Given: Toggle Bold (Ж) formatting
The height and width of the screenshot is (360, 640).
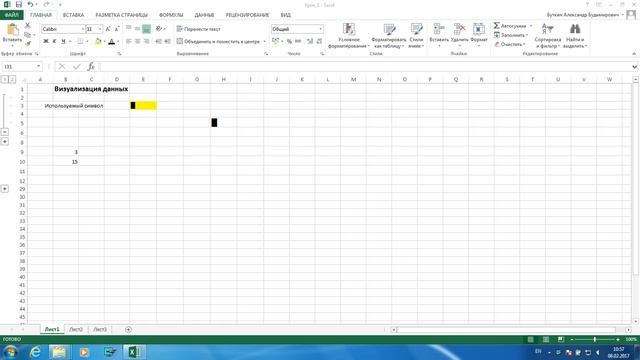Looking at the screenshot, I should pos(46,41).
